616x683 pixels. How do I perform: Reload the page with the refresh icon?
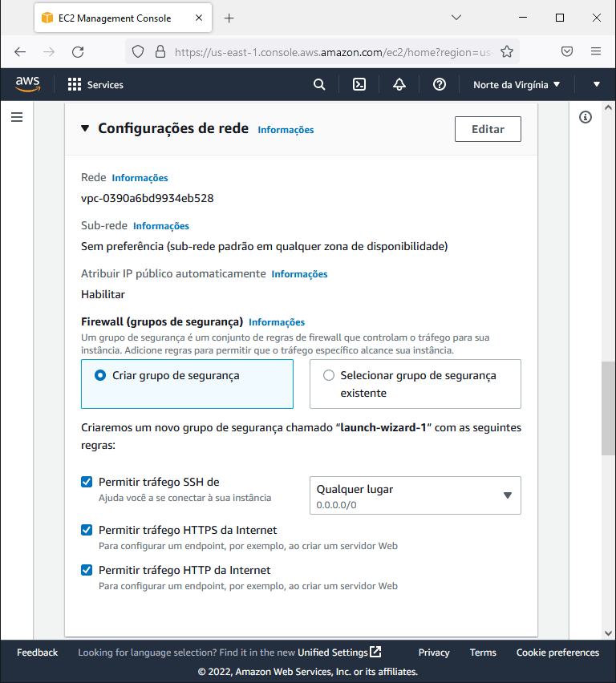78,52
